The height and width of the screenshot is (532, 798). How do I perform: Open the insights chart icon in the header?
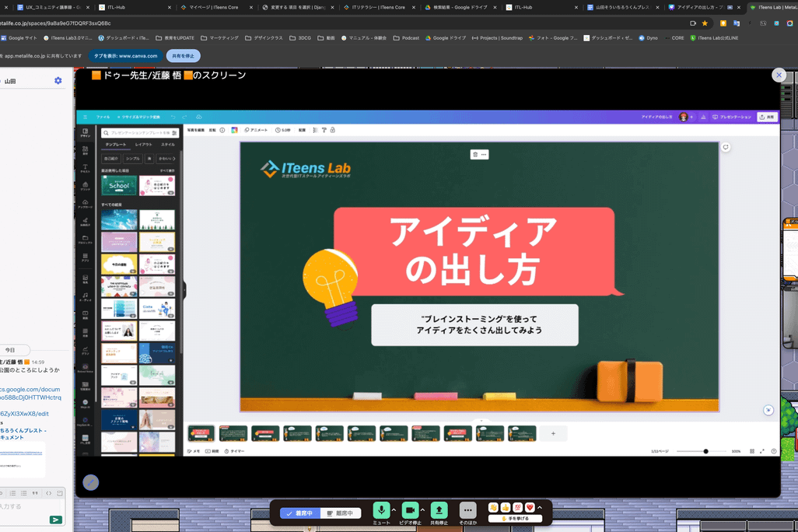pos(703,117)
